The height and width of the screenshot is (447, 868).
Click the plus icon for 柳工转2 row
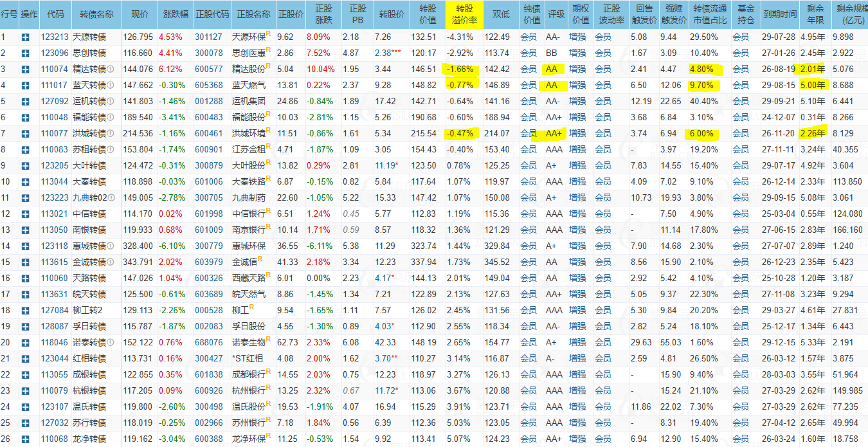[x=25, y=311]
